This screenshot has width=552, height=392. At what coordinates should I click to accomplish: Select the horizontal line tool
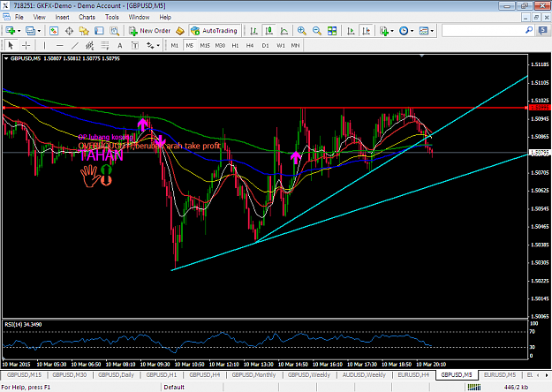tap(59, 45)
